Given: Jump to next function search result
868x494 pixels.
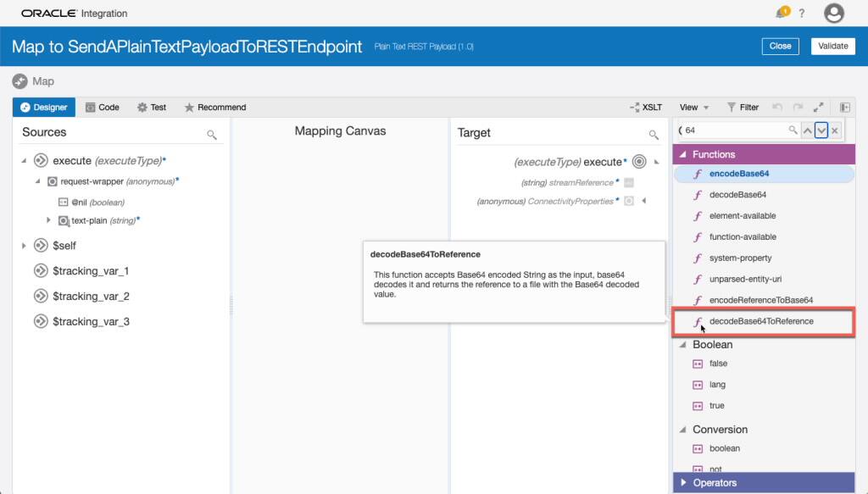Looking at the screenshot, I should tap(821, 130).
